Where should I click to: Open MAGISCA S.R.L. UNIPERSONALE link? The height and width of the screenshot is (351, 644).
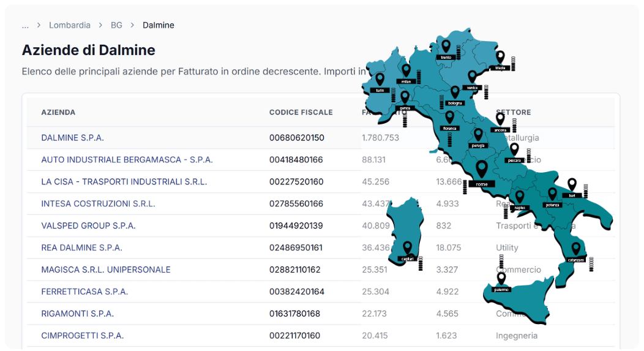click(x=105, y=270)
